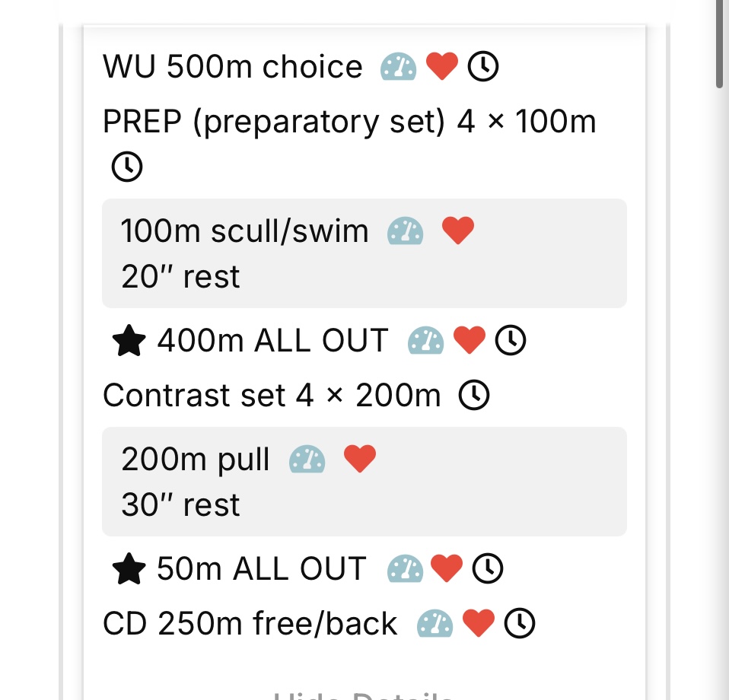The width and height of the screenshot is (729, 700).
Task: Click the gauge icon on 50m ALL OUT row
Action: (405, 569)
